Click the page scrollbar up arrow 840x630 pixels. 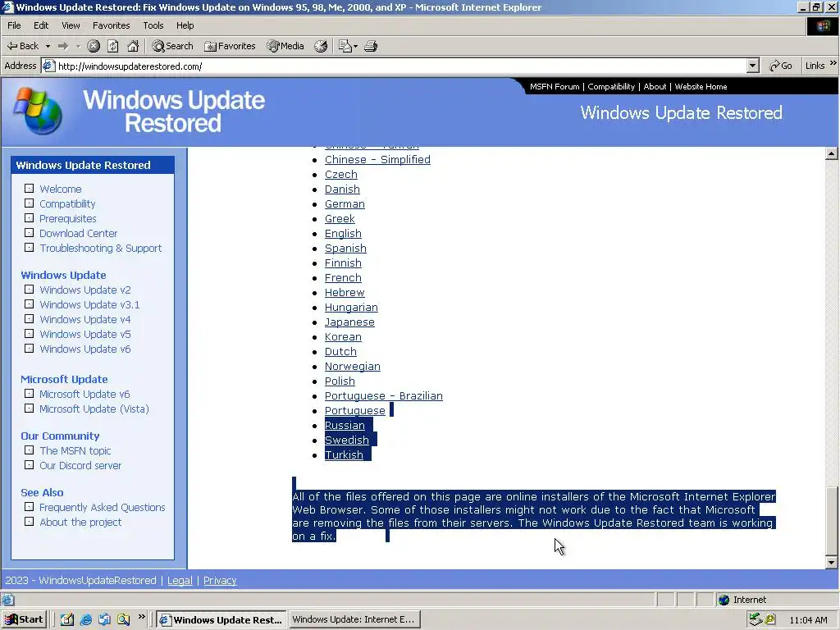832,154
